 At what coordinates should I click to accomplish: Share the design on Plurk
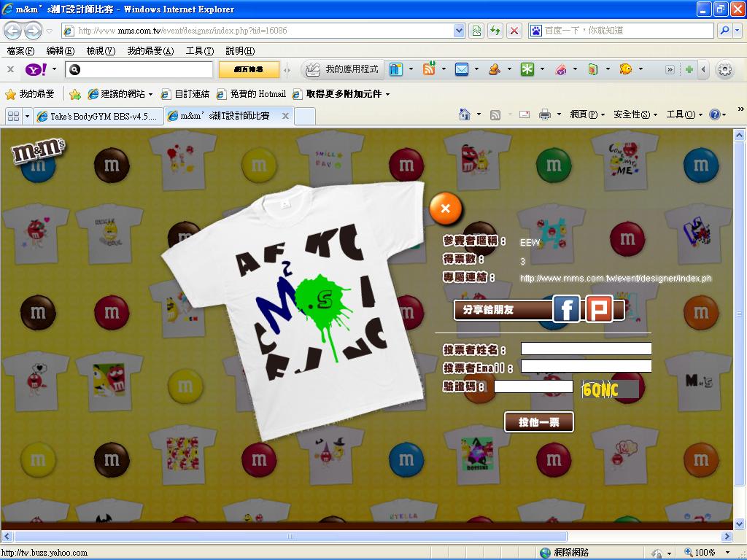coord(600,309)
